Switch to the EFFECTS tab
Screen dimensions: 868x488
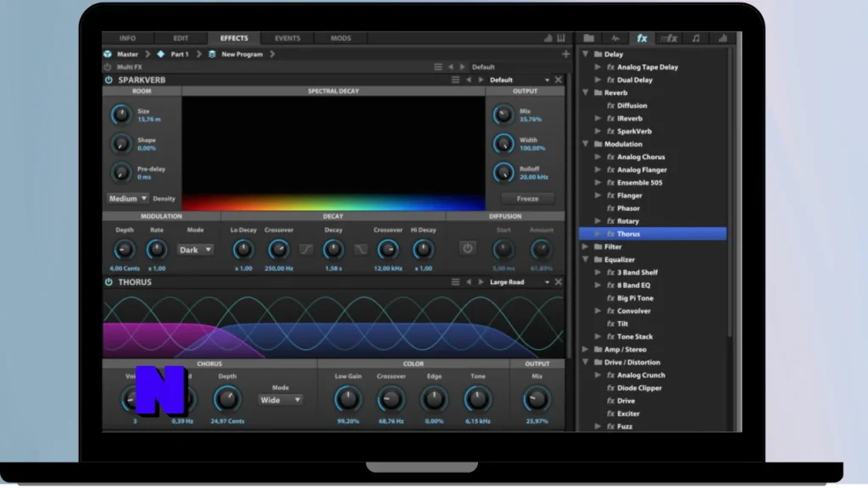coord(234,38)
